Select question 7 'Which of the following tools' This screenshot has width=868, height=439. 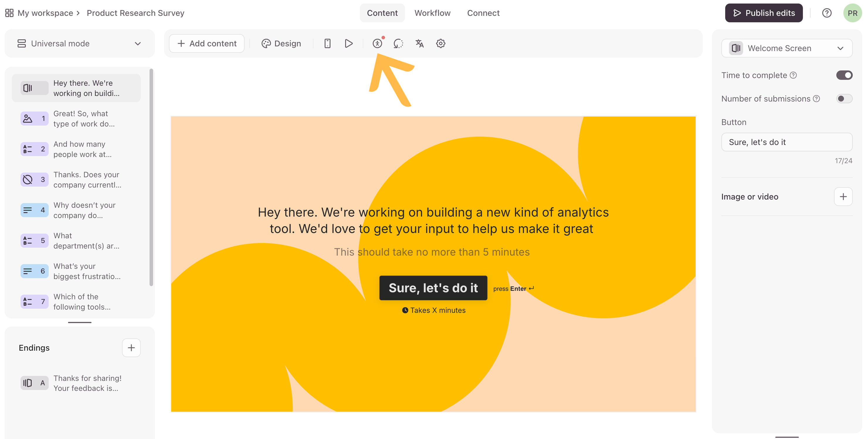coord(76,302)
